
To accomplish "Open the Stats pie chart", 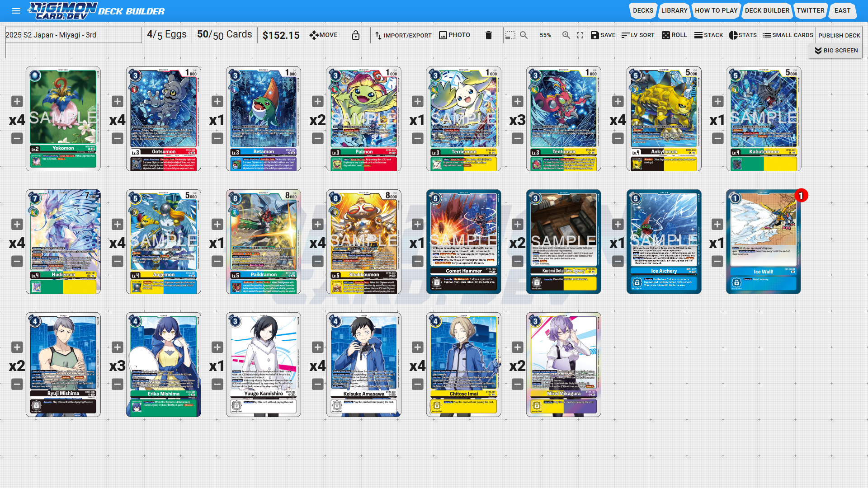I will 743,35.
